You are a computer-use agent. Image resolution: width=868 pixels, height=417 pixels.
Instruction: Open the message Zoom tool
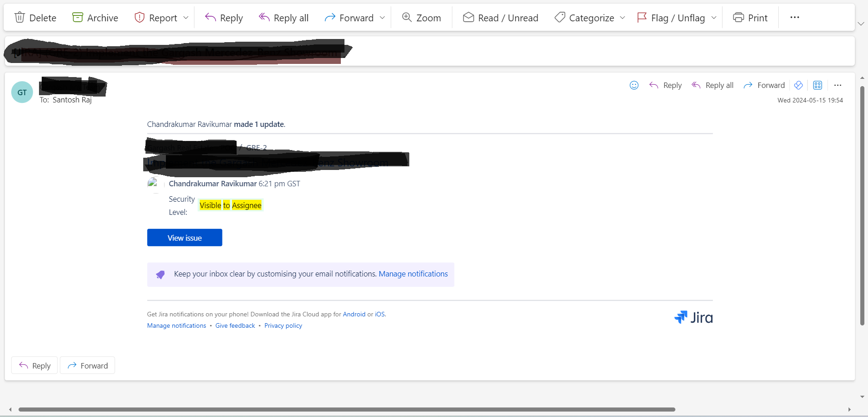pyautogui.click(x=421, y=17)
